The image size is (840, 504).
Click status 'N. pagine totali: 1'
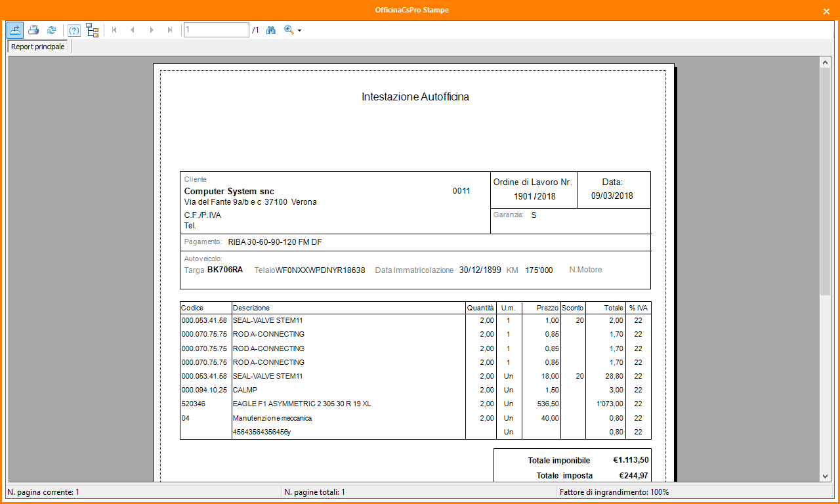tap(314, 492)
